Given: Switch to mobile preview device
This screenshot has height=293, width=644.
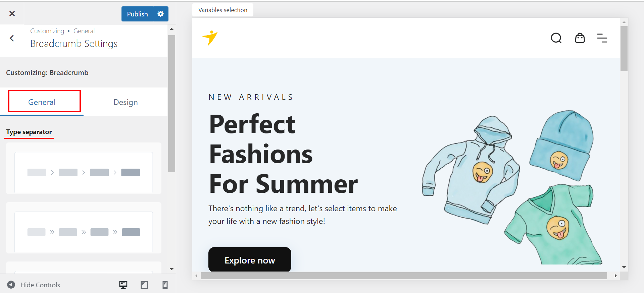Looking at the screenshot, I should 165,285.
